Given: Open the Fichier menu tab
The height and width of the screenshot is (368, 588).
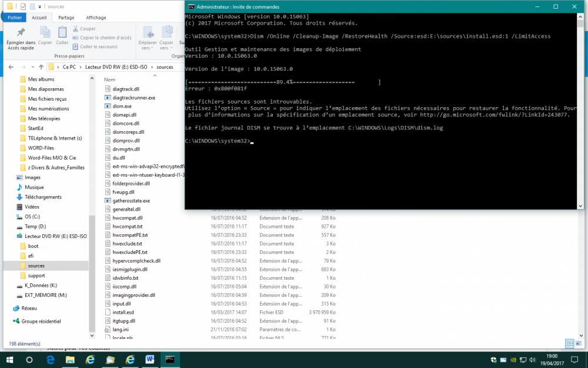Looking at the screenshot, I should point(15,18).
